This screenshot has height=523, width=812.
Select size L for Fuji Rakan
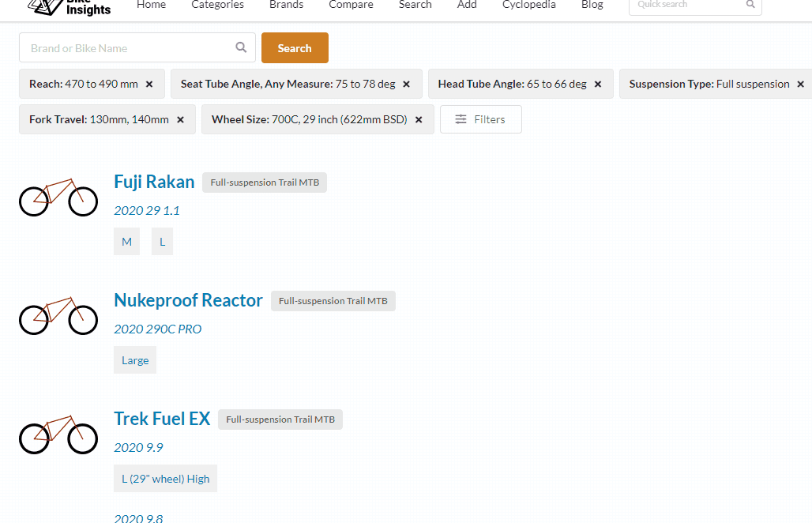[x=162, y=242]
